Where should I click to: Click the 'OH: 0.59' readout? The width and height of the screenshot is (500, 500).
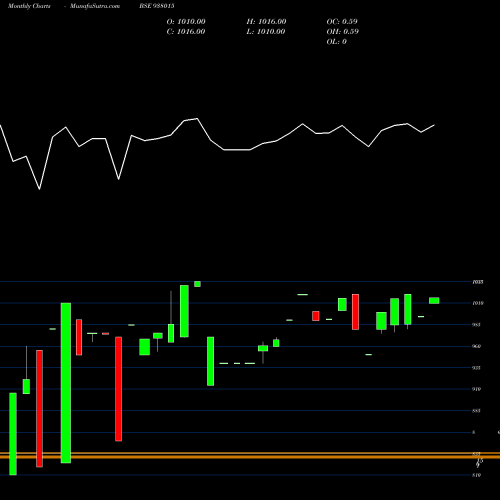pyautogui.click(x=343, y=32)
